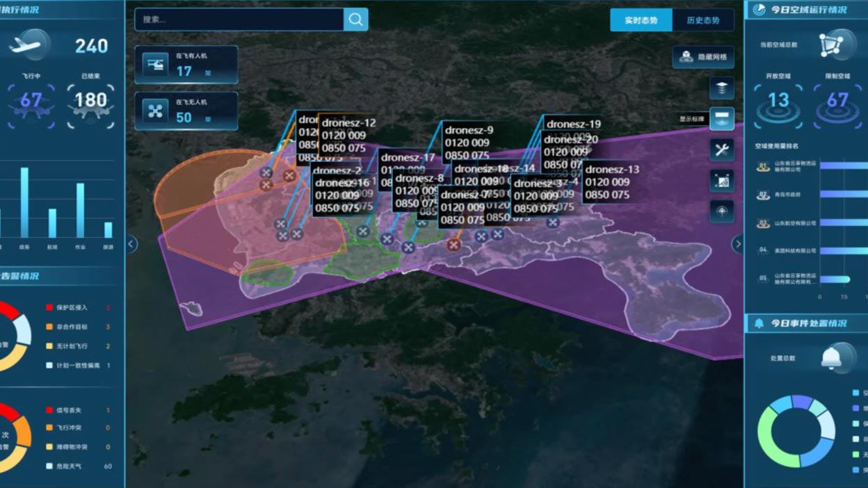
Task: Click the compass locate icon
Action: 721,211
